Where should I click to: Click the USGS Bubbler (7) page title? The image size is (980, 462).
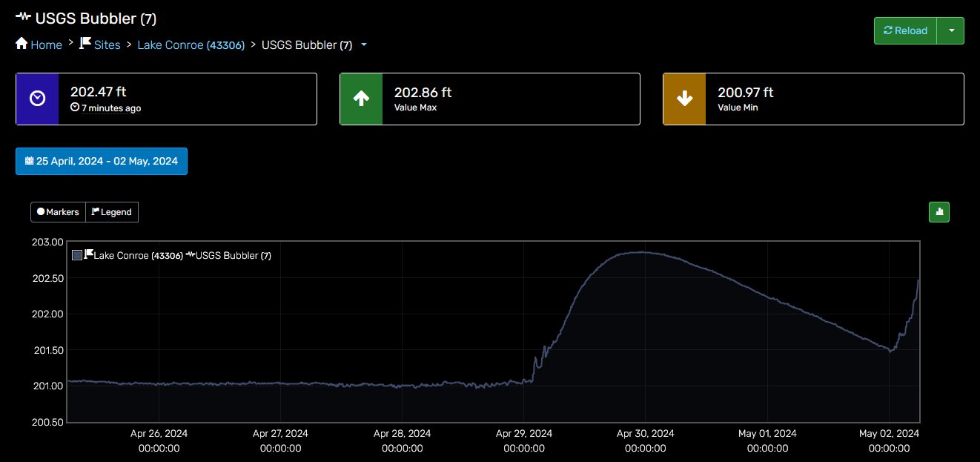(96, 19)
